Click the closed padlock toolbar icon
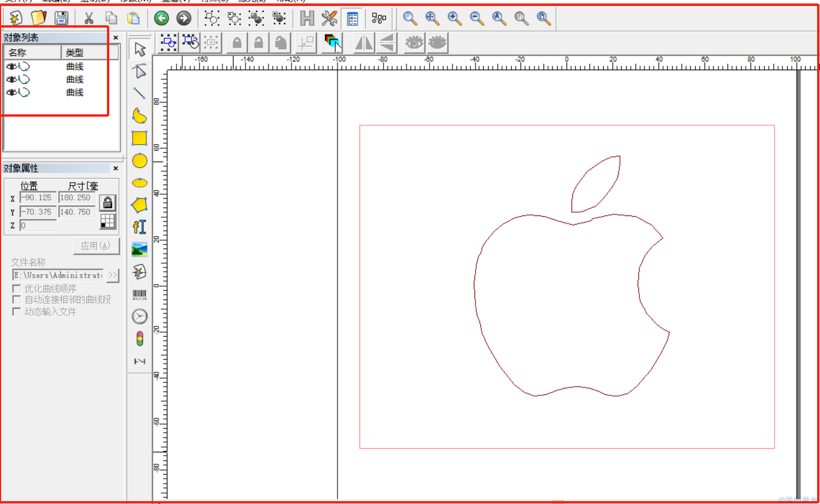This screenshot has width=820, height=504. click(237, 43)
